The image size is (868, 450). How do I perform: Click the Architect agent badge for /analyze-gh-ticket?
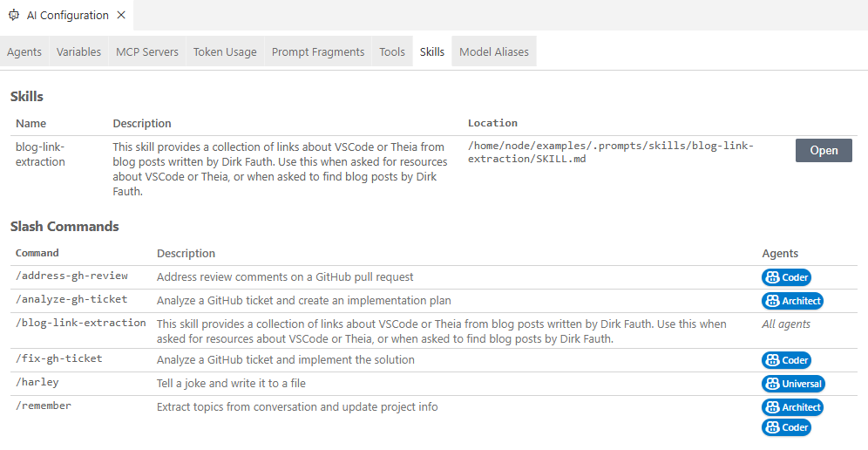click(792, 301)
